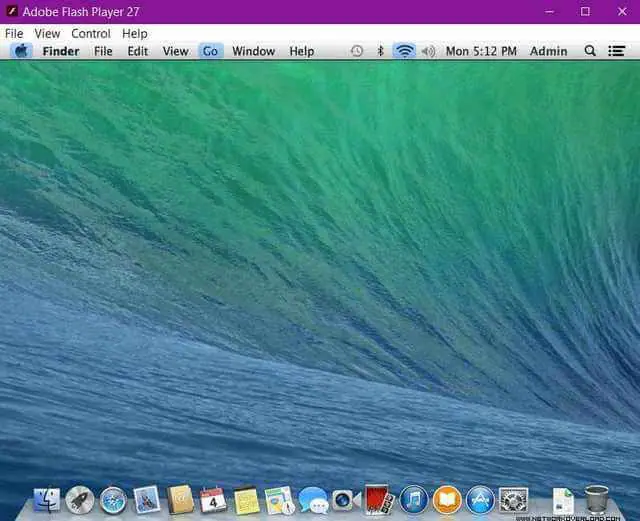The width and height of the screenshot is (640, 521).
Task: Close the Adobe Flash Player window
Action: [x=622, y=11]
